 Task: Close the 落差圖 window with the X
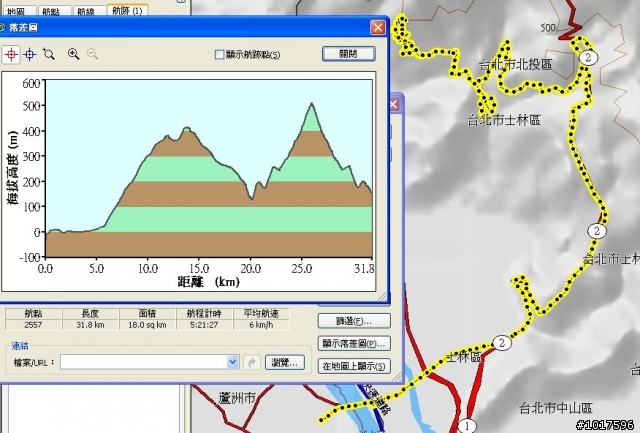[378, 27]
